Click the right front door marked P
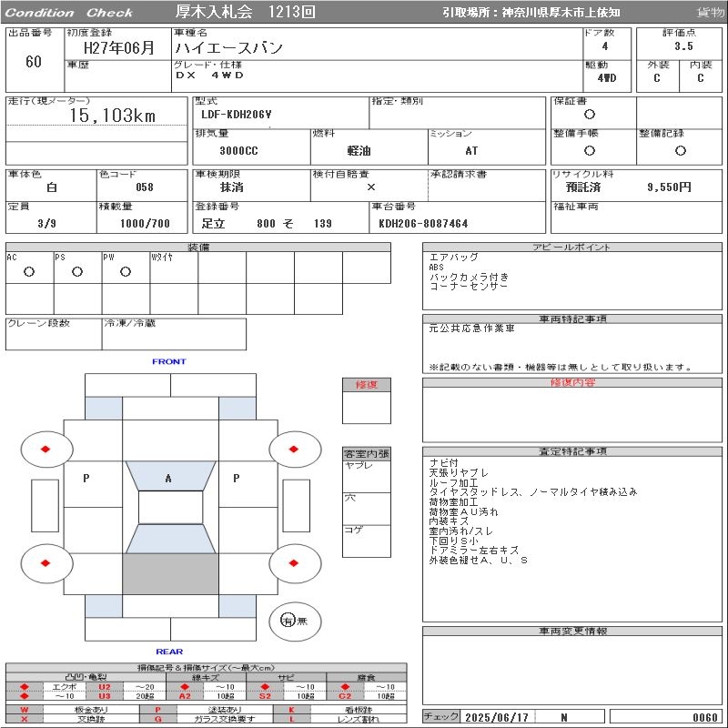Screen dimensions: 728x728 (248, 484)
